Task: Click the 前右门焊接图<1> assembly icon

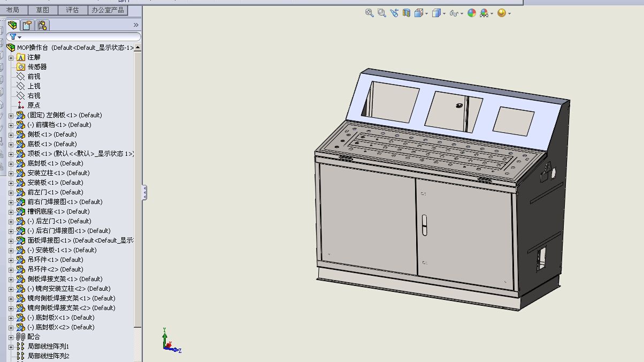Action: point(21,202)
